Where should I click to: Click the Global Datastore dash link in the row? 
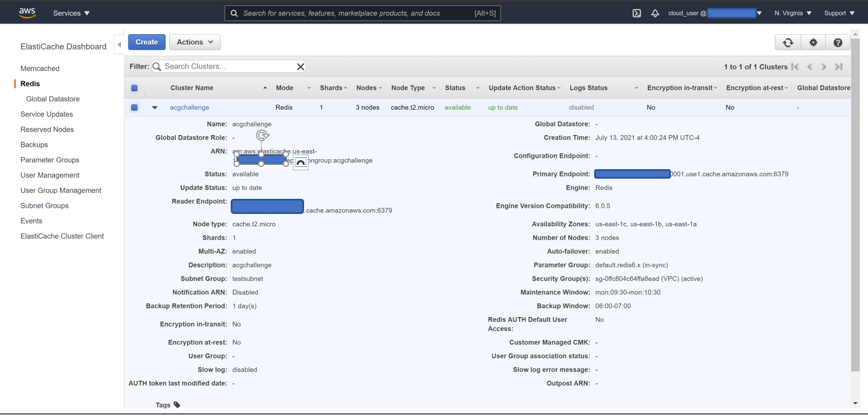(798, 108)
